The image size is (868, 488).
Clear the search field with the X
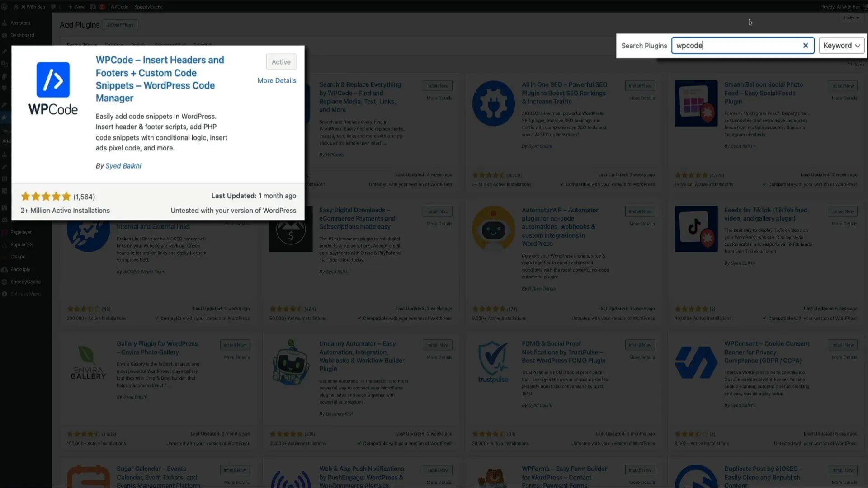805,46
